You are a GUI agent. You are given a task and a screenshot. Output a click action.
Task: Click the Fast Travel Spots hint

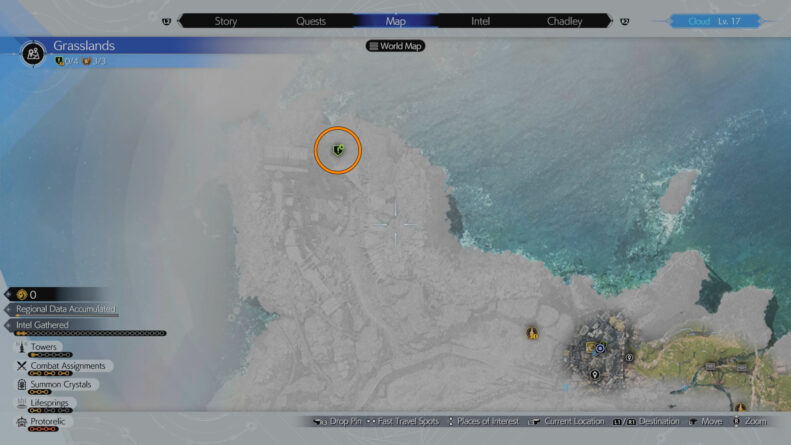pos(403,421)
